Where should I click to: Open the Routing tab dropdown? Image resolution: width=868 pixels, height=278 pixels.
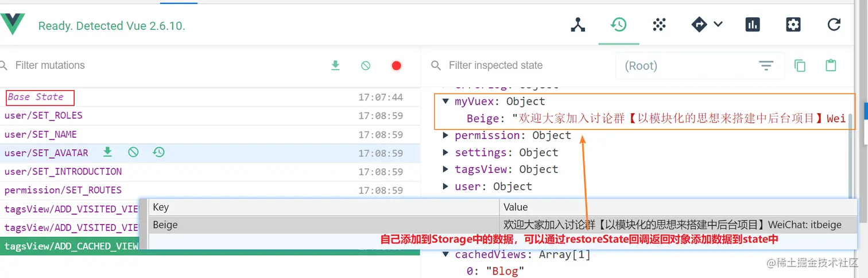click(706, 25)
